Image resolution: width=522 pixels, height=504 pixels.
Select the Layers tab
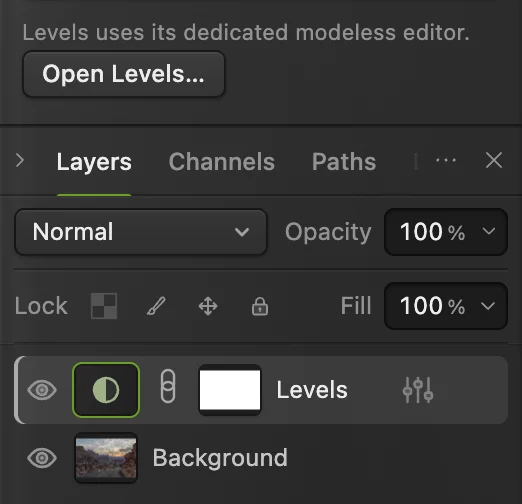94,162
